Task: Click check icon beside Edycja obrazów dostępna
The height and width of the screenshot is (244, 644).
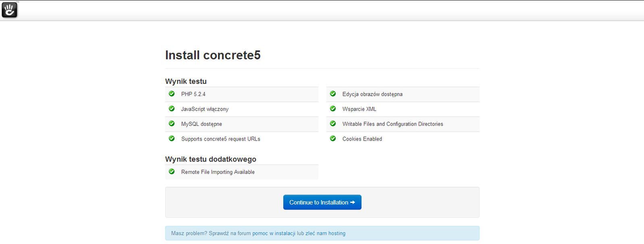Action: tap(333, 94)
